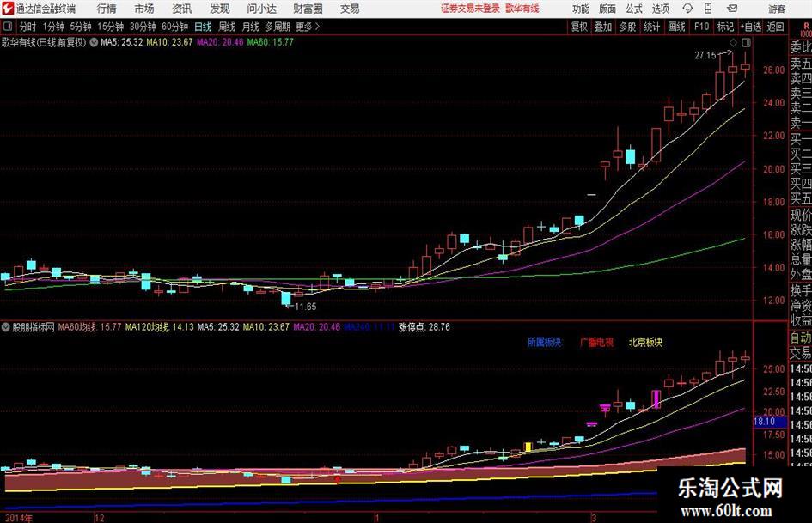Click the 18.10 price cursor label

(765, 422)
